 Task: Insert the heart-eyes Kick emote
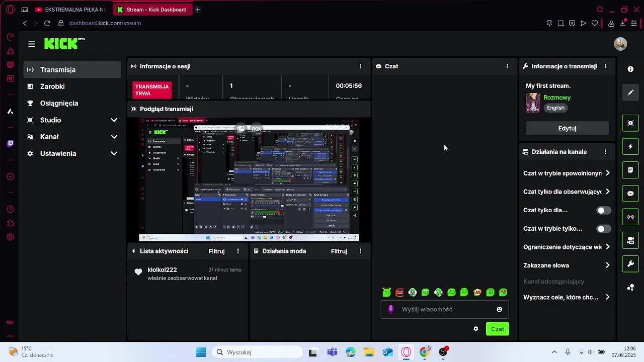pos(503,292)
